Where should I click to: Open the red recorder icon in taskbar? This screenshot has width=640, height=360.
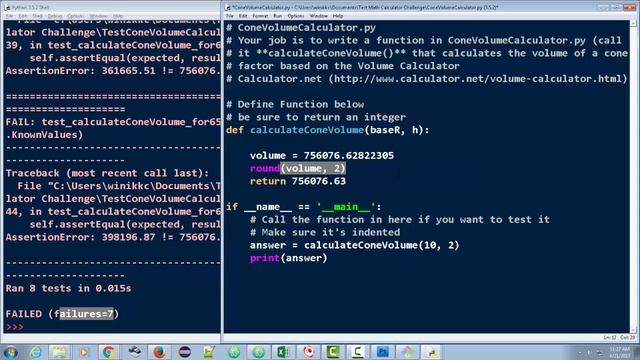pyautogui.click(x=308, y=352)
